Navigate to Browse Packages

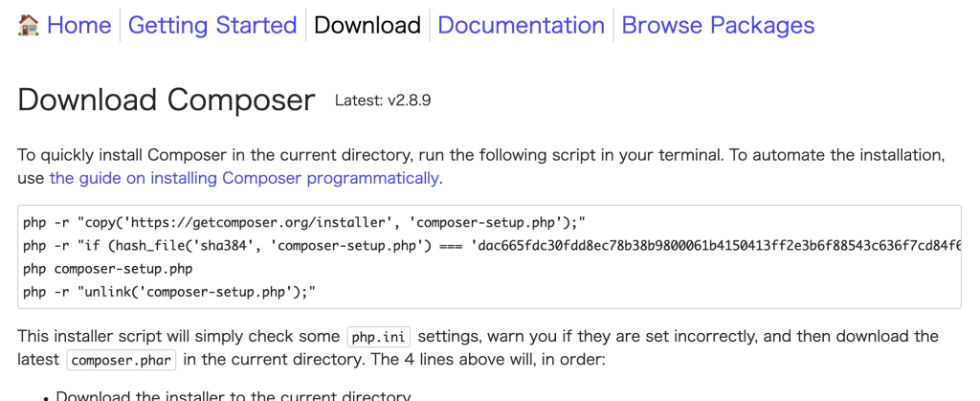coord(718,26)
